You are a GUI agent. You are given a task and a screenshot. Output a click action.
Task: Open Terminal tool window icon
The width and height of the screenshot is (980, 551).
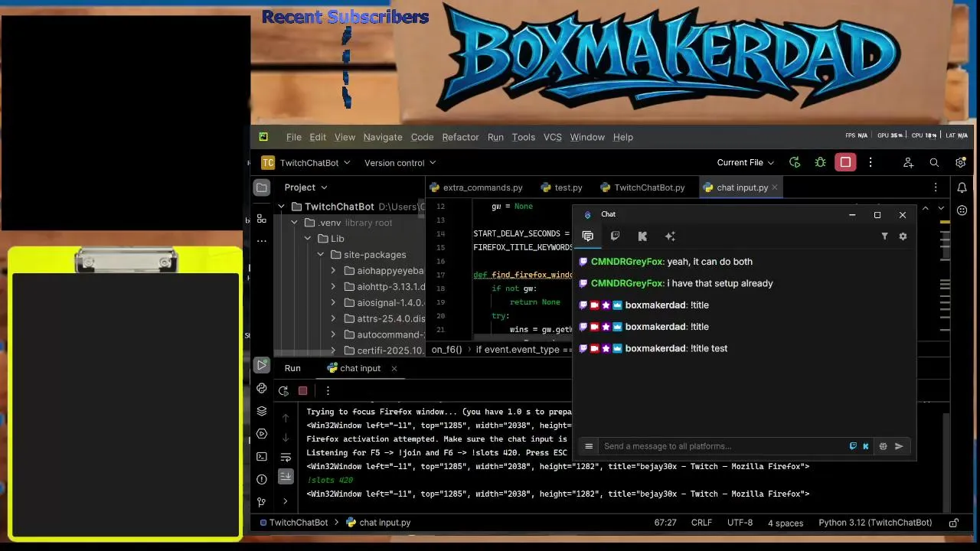click(262, 456)
